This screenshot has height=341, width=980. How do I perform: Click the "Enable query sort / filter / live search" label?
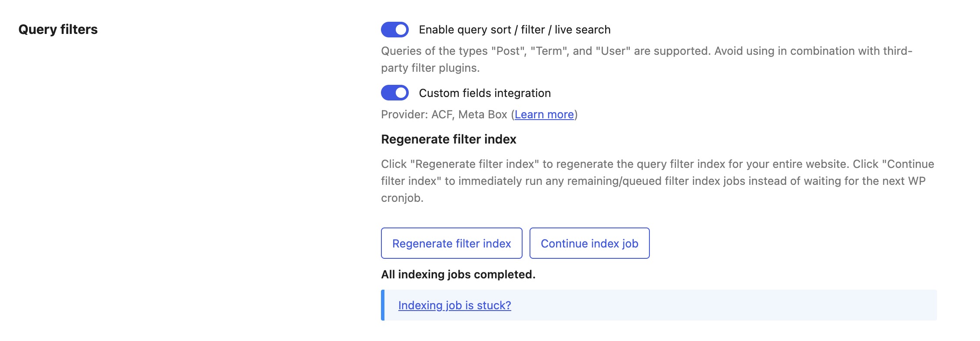tap(514, 30)
